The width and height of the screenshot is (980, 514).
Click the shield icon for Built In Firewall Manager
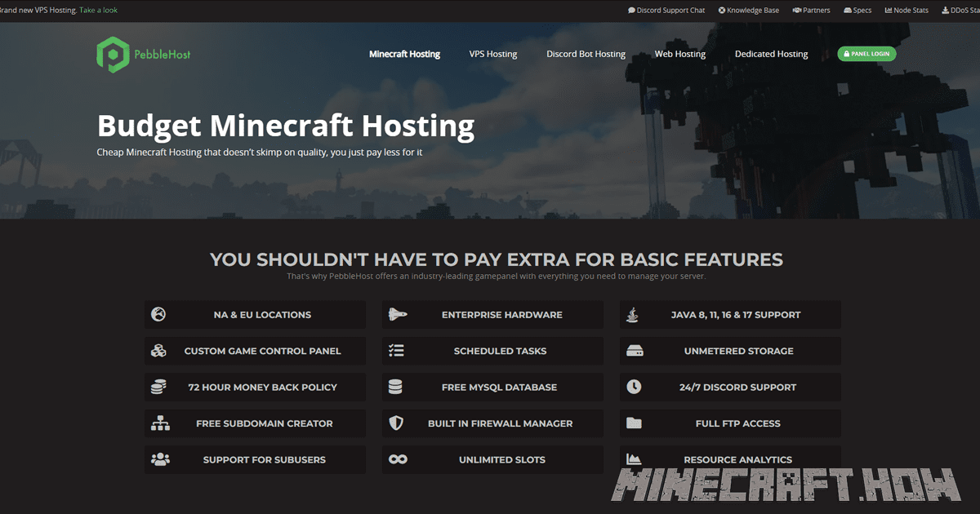pos(396,423)
